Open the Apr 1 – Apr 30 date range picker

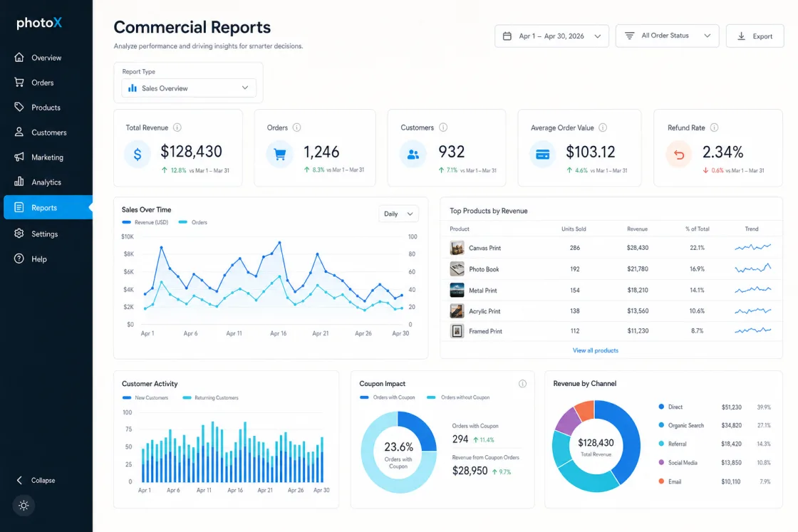tap(551, 36)
